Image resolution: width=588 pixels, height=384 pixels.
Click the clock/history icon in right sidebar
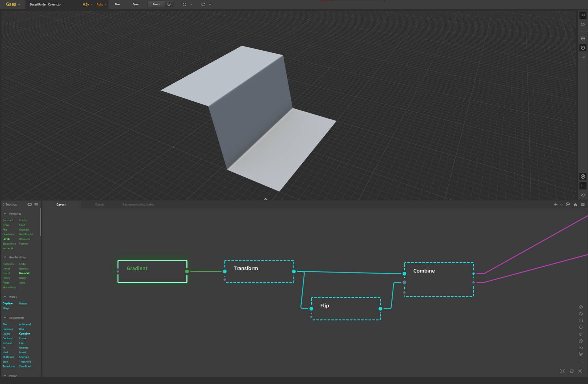point(583,48)
